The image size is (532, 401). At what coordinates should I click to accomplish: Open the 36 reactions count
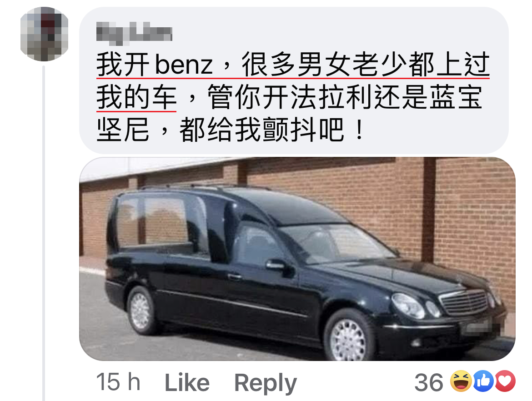[x=429, y=382]
